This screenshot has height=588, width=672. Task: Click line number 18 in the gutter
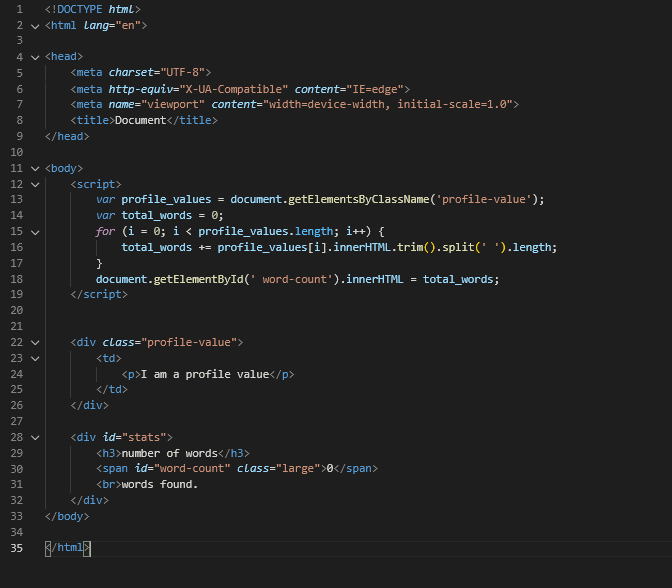pos(17,279)
